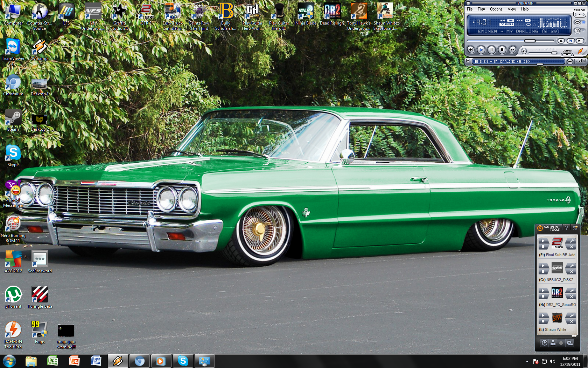This screenshot has height=368, width=588.
Task: Click the Winamp volume slider handle
Action: click(x=554, y=53)
